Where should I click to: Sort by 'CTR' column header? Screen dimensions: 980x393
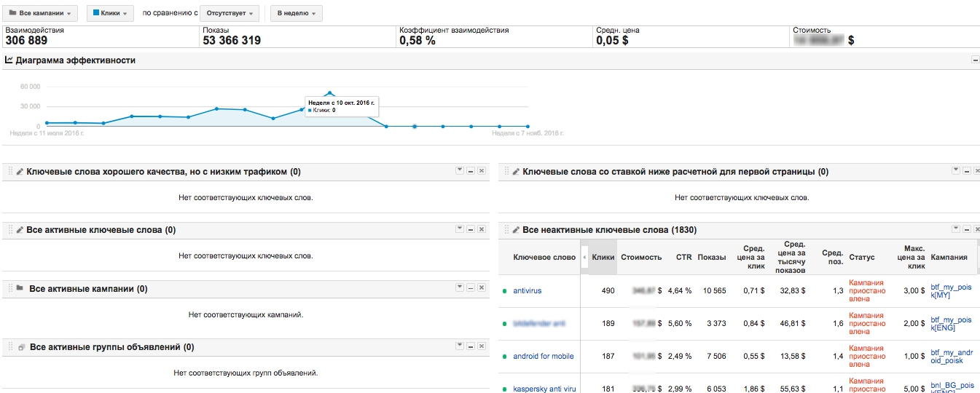click(683, 257)
